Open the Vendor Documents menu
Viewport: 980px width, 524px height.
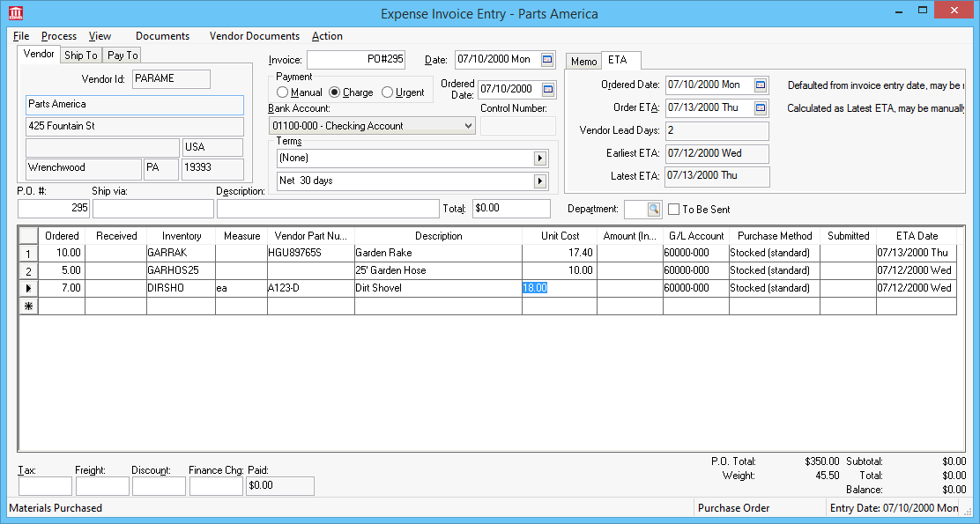[255, 36]
